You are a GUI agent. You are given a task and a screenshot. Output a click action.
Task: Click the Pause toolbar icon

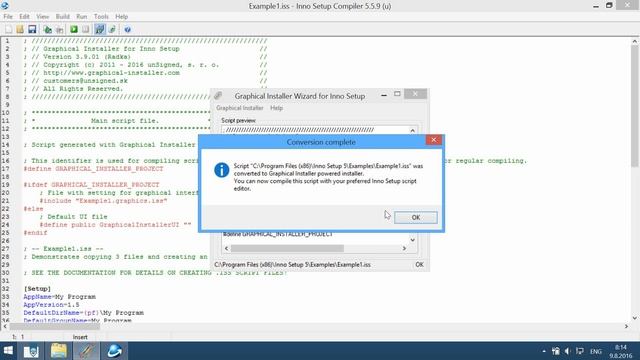pyautogui.click(x=85, y=29)
